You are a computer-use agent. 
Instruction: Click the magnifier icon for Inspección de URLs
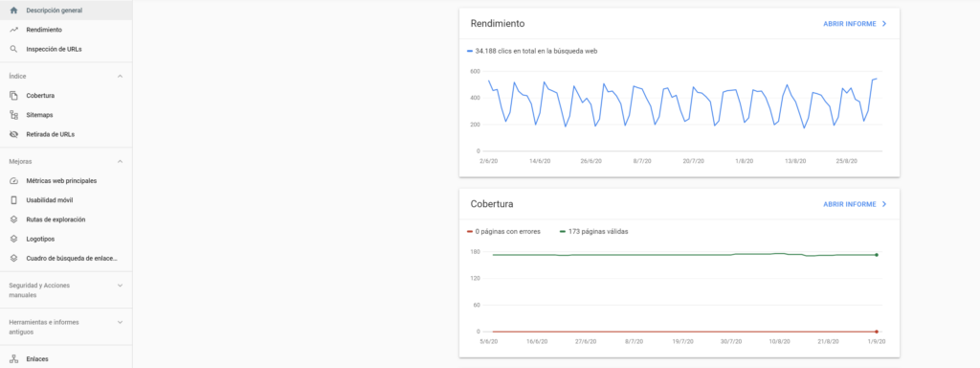pos(13,49)
